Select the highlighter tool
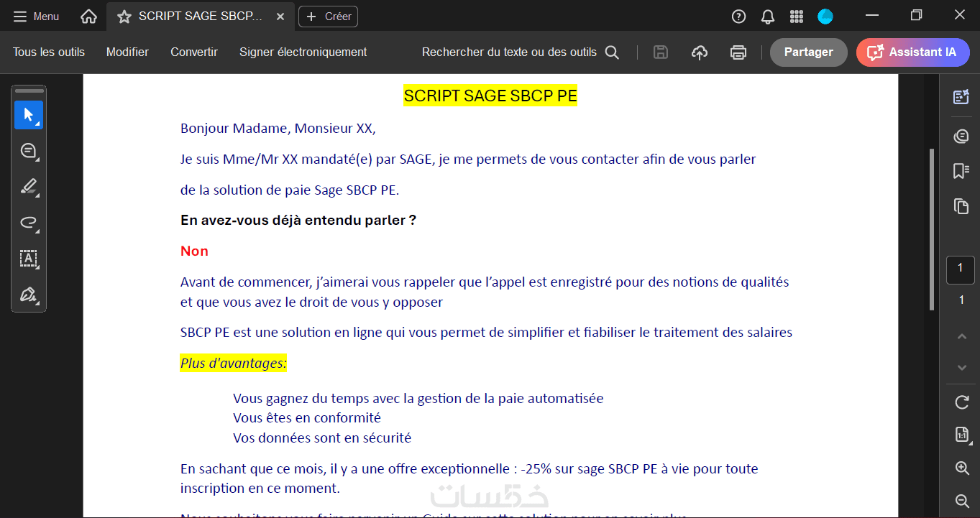 point(29,187)
